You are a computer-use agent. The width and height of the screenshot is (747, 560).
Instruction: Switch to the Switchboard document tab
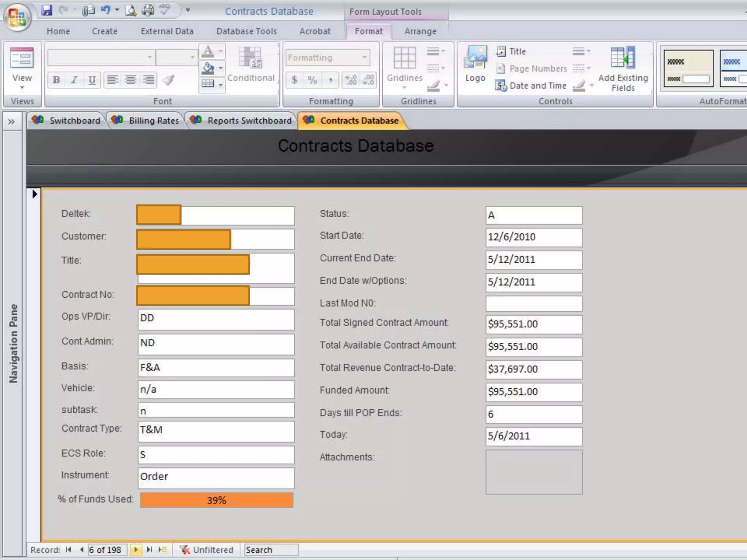[x=66, y=121]
